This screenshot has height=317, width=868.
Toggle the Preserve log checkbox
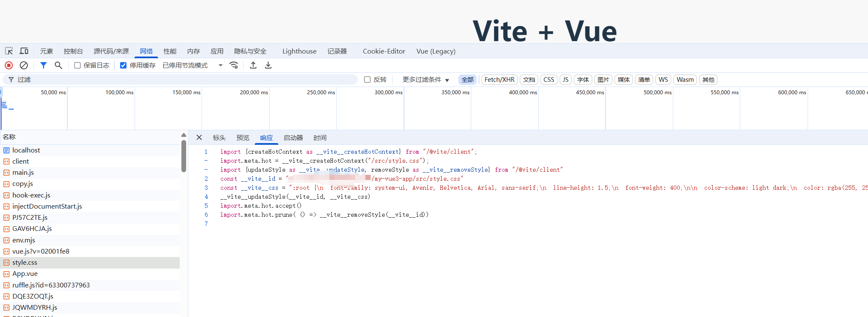click(77, 66)
